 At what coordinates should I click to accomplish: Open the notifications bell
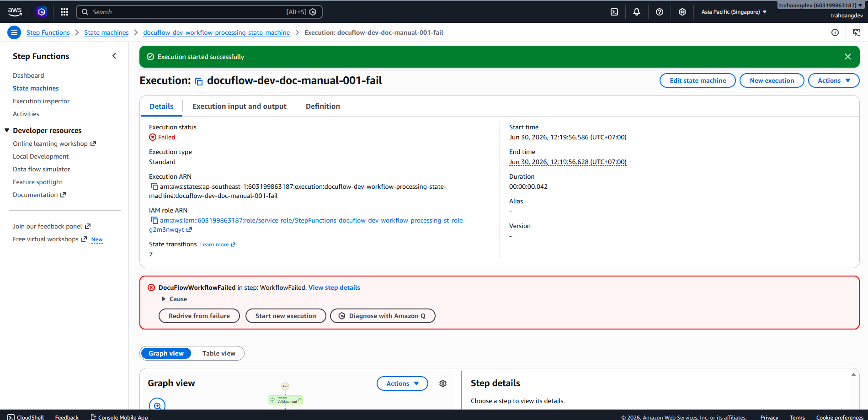point(637,12)
